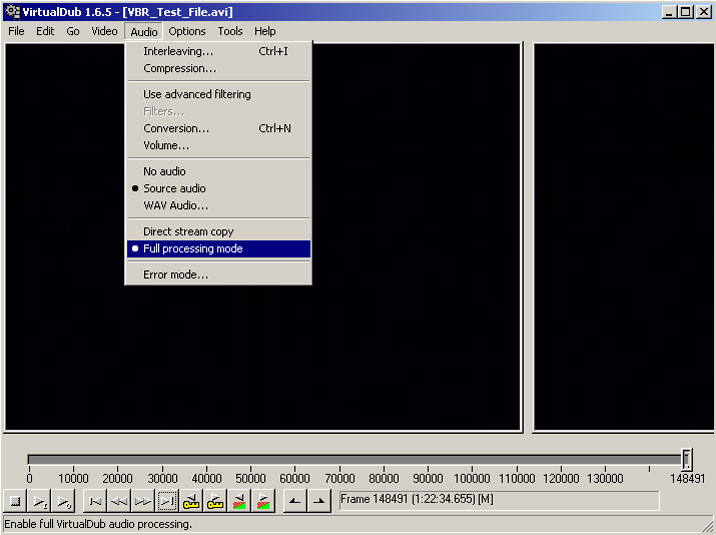Screen dimensions: 716x535
Task: Open the Options menu
Action: point(187,31)
